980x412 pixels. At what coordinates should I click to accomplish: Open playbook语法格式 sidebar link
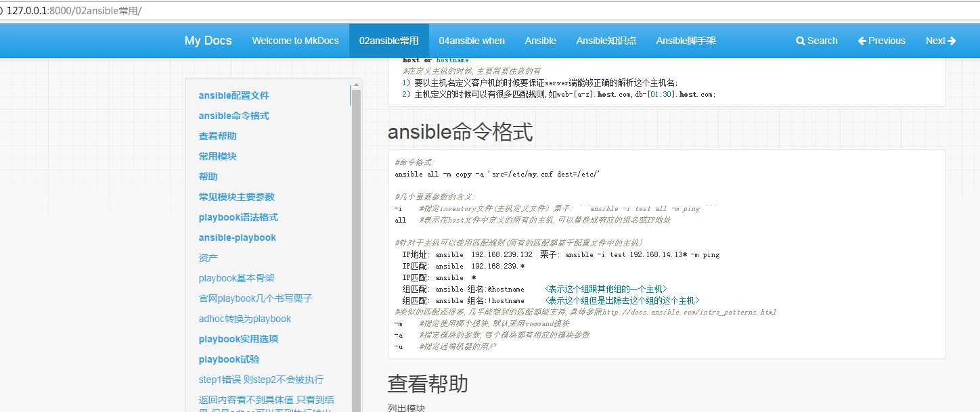click(x=238, y=217)
